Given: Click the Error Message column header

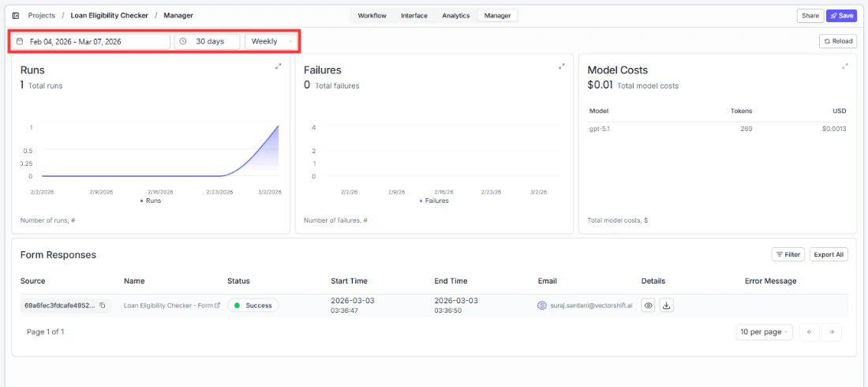Looking at the screenshot, I should (771, 281).
